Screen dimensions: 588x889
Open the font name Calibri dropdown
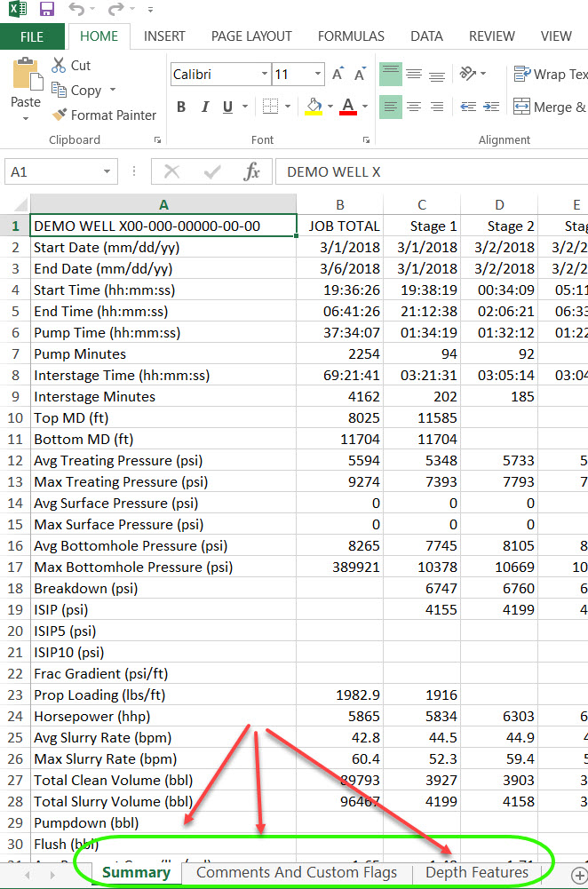[265, 75]
